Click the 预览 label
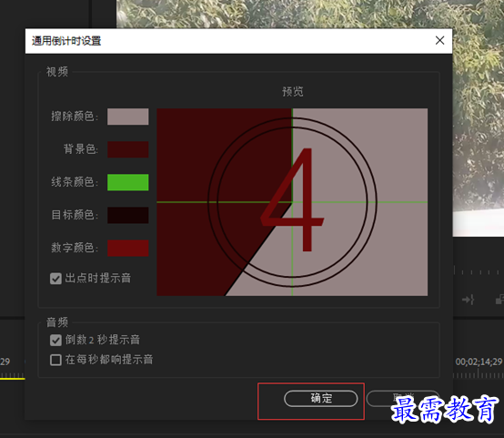The width and height of the screenshot is (504, 438). tap(293, 92)
